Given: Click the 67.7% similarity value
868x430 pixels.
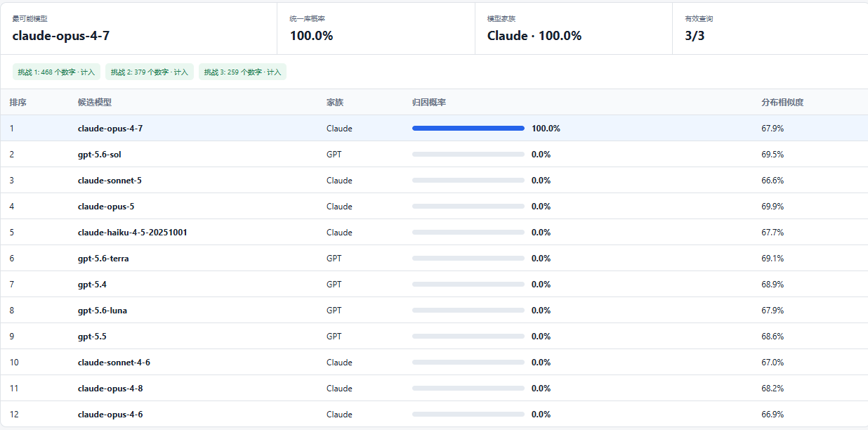Looking at the screenshot, I should pos(772,233).
